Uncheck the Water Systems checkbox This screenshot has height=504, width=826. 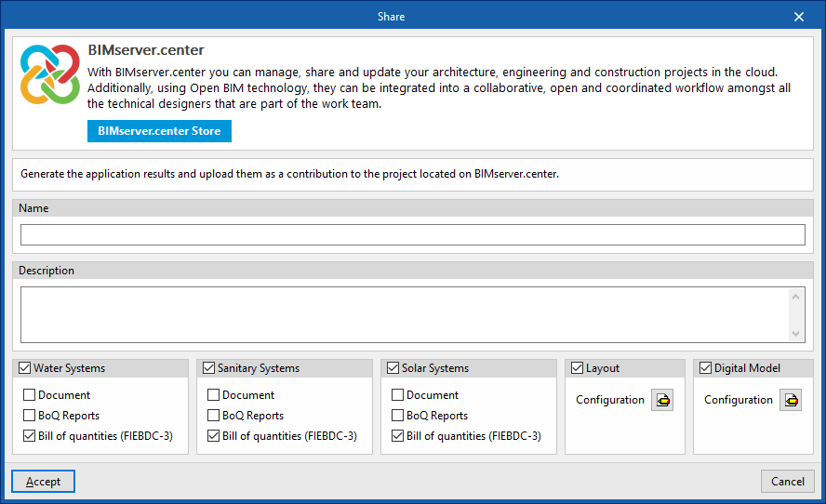point(25,368)
